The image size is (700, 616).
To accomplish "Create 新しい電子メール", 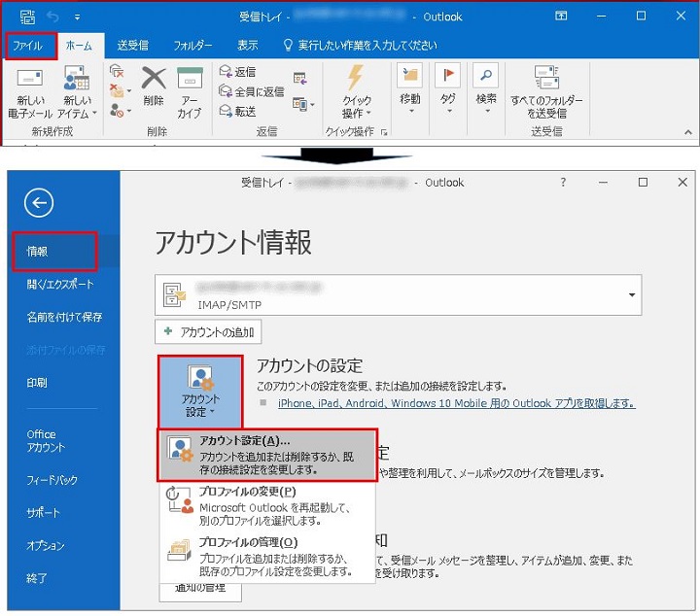I will (x=30, y=93).
